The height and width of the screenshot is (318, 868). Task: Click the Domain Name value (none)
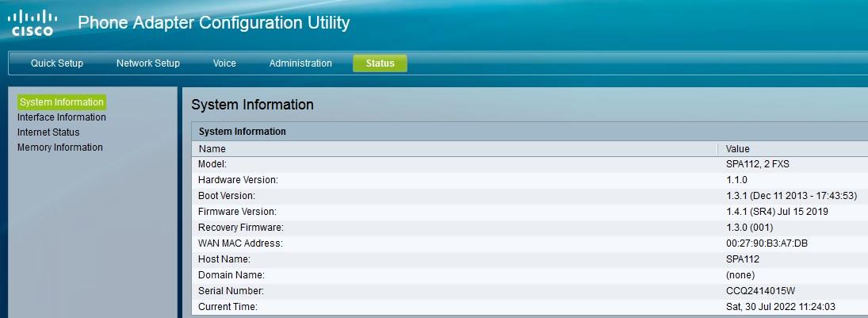click(740, 275)
